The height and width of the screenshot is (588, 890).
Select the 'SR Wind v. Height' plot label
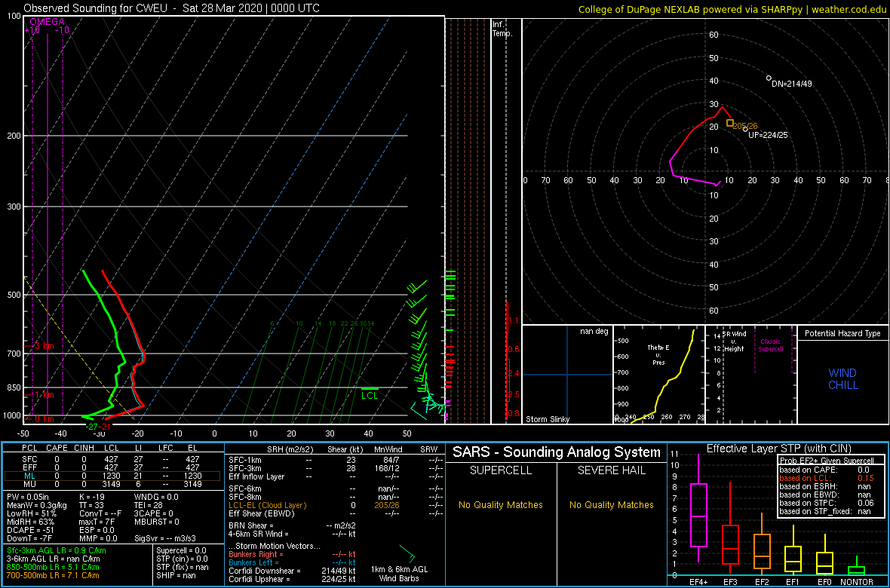[x=736, y=341]
